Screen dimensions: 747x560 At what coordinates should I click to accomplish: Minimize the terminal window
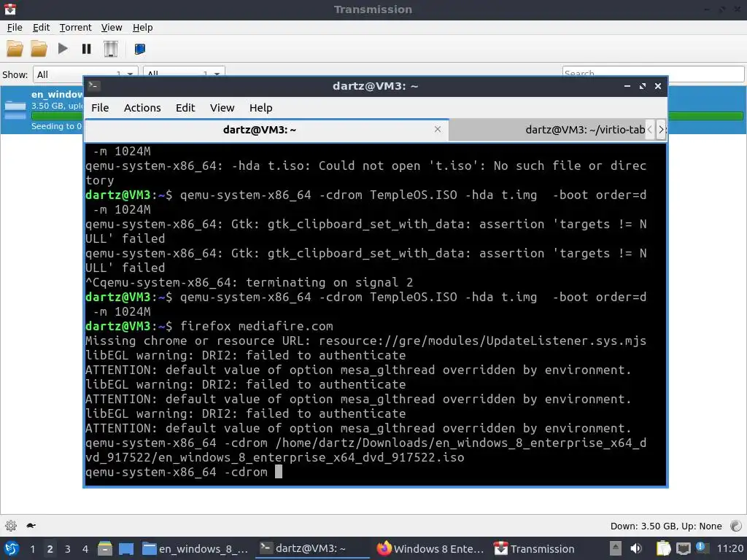pyautogui.click(x=627, y=86)
